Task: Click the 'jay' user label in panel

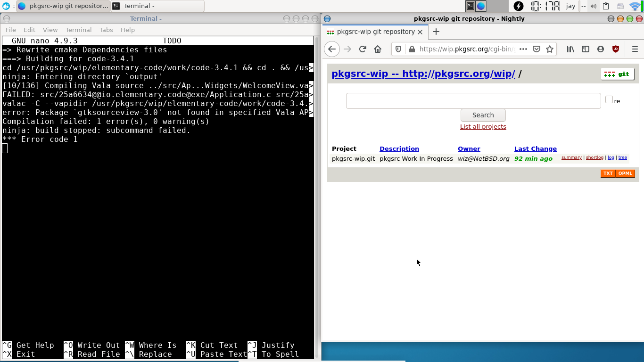Action: pyautogui.click(x=570, y=6)
